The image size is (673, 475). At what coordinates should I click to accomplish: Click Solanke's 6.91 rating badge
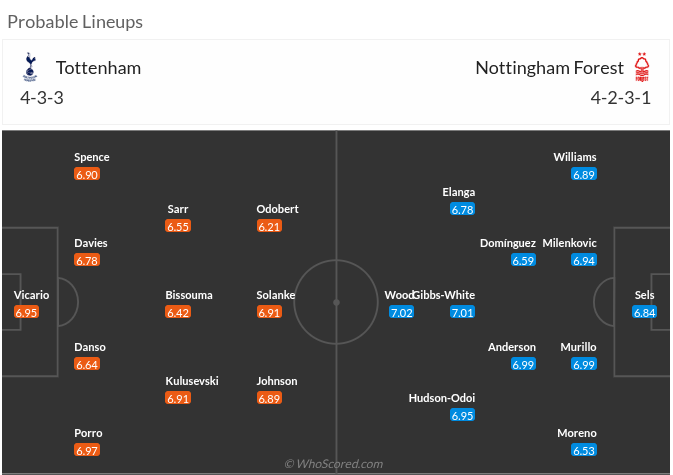click(270, 312)
